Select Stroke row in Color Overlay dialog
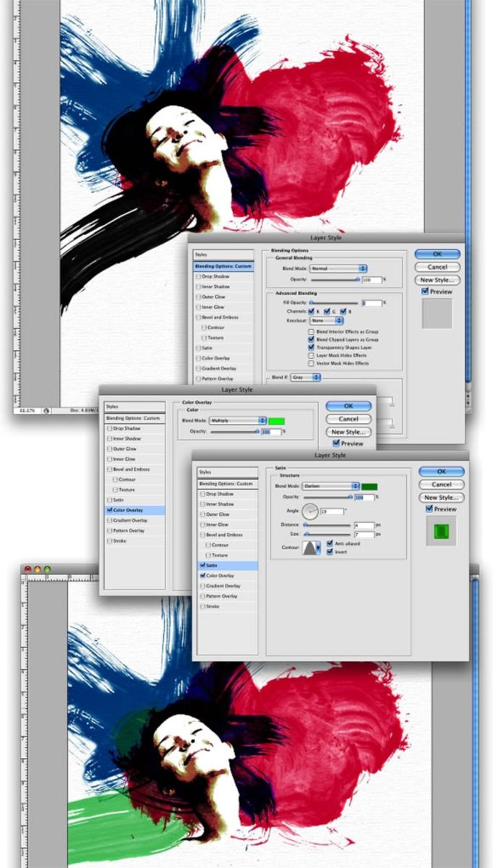Viewport: 493px width, 868px height. (x=134, y=540)
